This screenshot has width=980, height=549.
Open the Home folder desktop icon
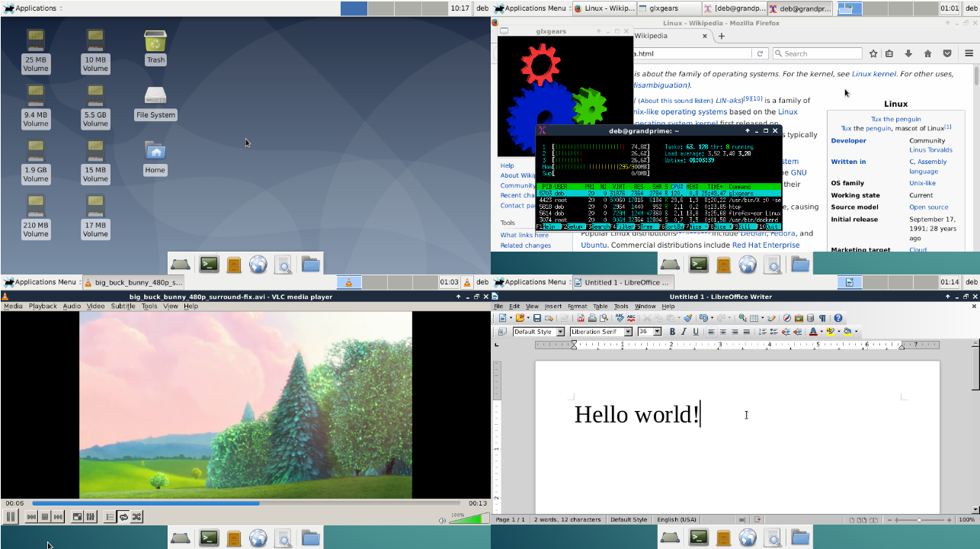point(155,158)
